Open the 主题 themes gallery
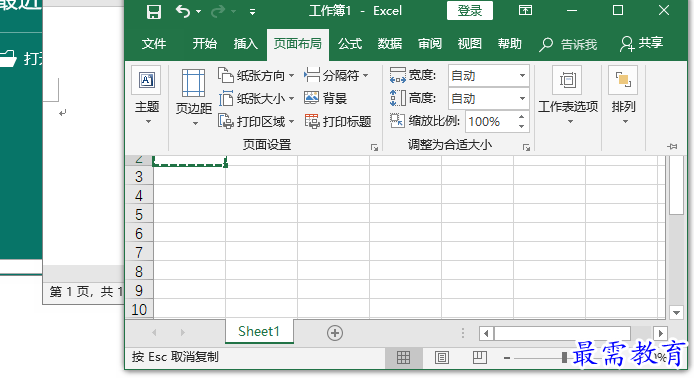Image resolution: width=694 pixels, height=385 pixels. click(x=147, y=95)
